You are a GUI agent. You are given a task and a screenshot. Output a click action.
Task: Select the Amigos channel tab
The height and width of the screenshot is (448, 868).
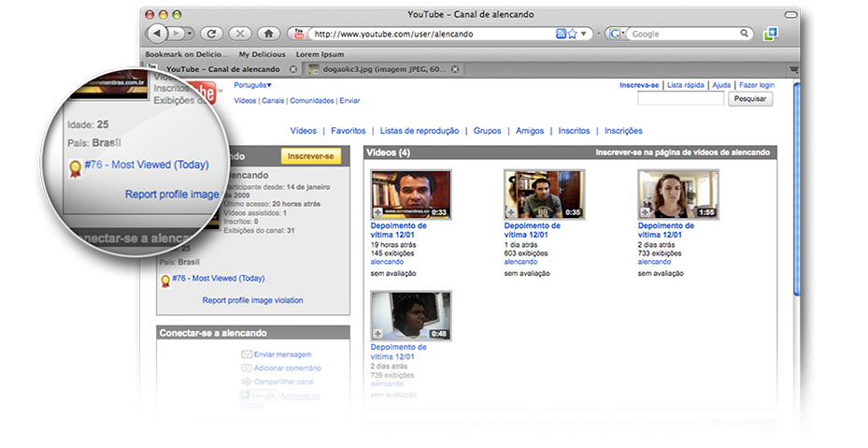[530, 131]
